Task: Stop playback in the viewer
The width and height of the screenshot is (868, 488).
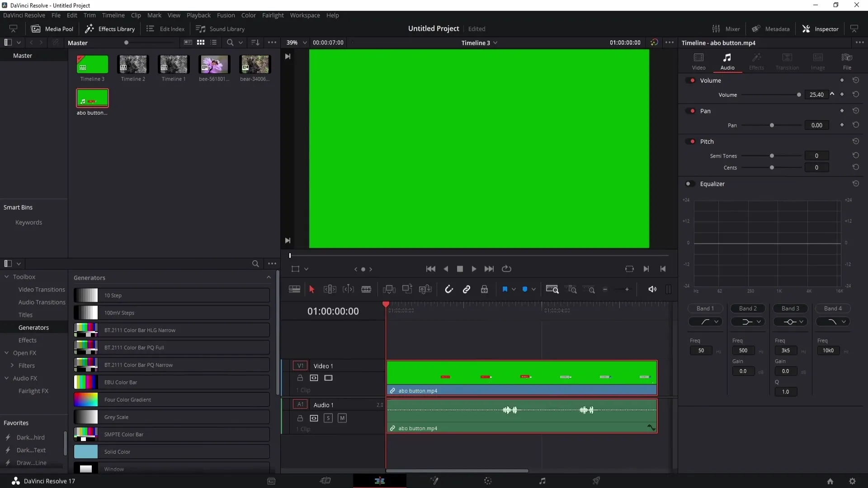Action: [x=460, y=269]
